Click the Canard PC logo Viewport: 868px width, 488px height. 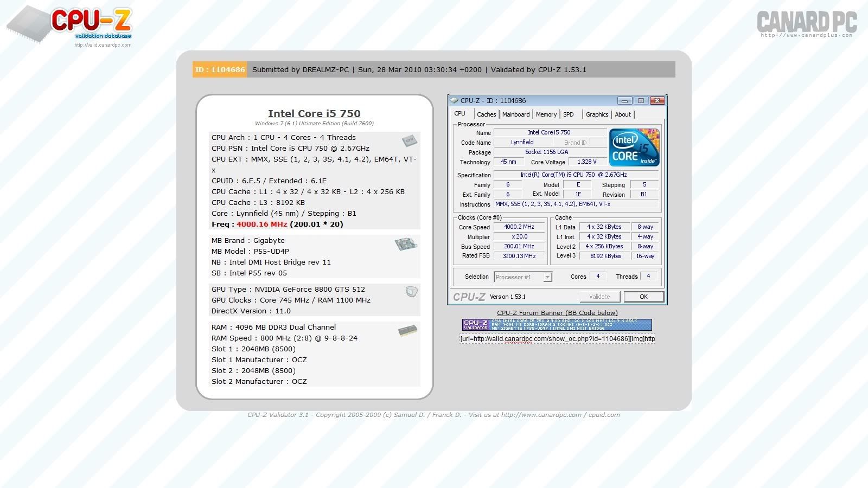coord(807,24)
